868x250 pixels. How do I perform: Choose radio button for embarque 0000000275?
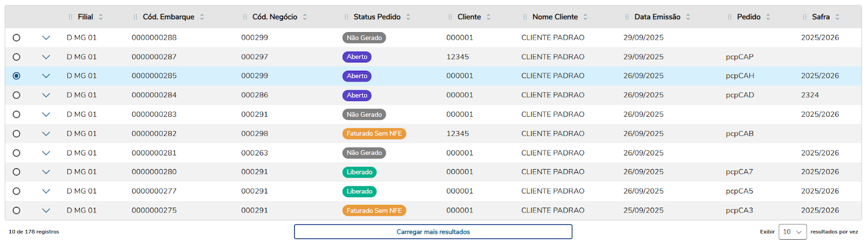tap(16, 210)
